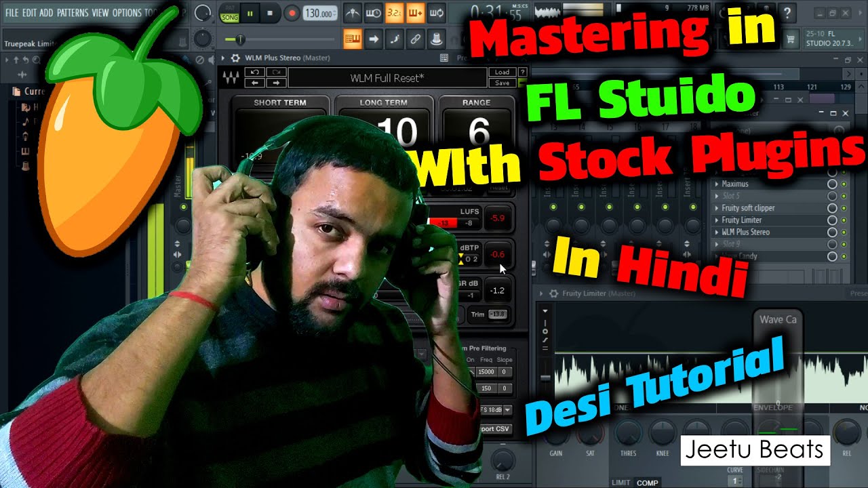
Task: Toggle the metronome icon
Action: pos(352,13)
